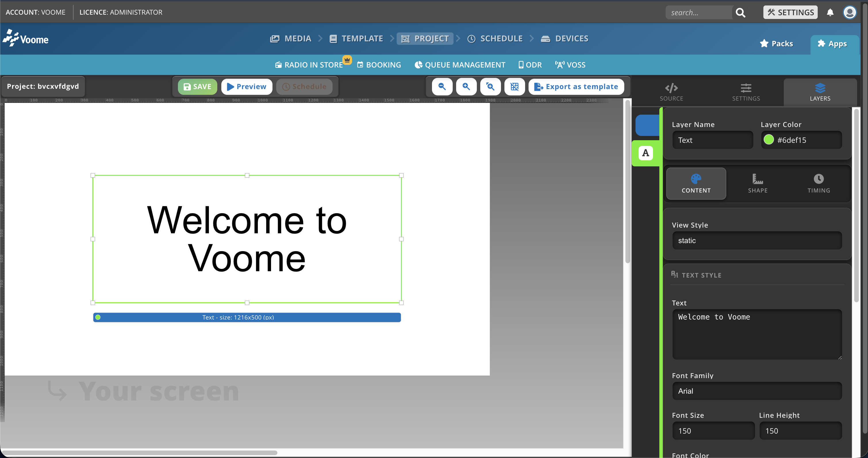Viewport: 868px width, 458px height.
Task: Go to the SCHEDULE section
Action: point(495,39)
